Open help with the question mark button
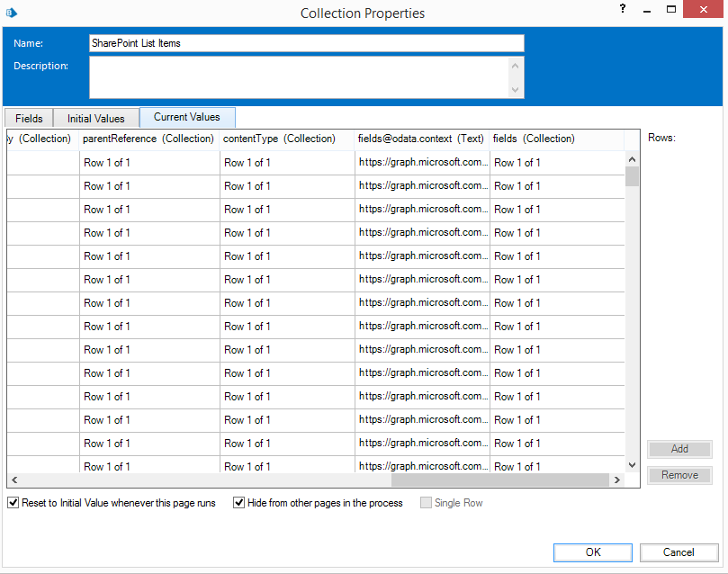 click(x=623, y=9)
